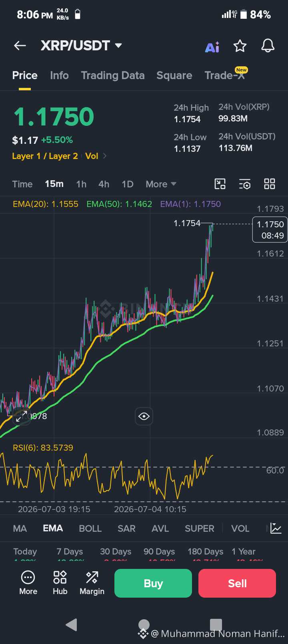Open chart settings icon beside grid
The height and width of the screenshot is (644, 288).
(245, 184)
